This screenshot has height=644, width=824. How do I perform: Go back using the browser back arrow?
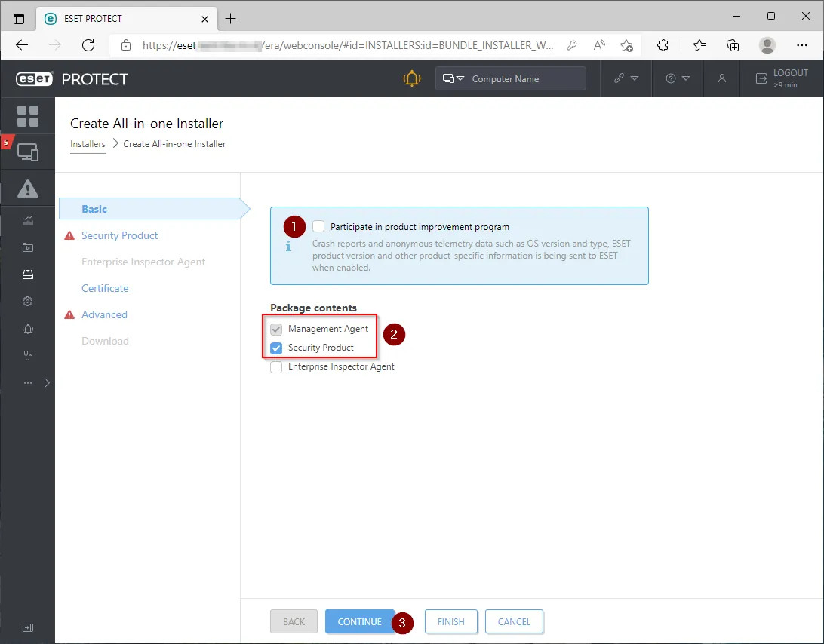click(x=22, y=45)
